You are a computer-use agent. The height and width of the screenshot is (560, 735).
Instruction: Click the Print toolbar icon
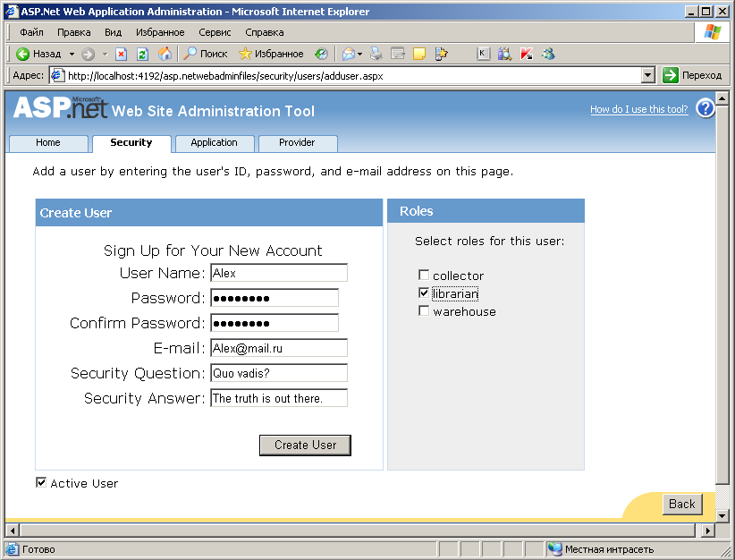point(376,54)
